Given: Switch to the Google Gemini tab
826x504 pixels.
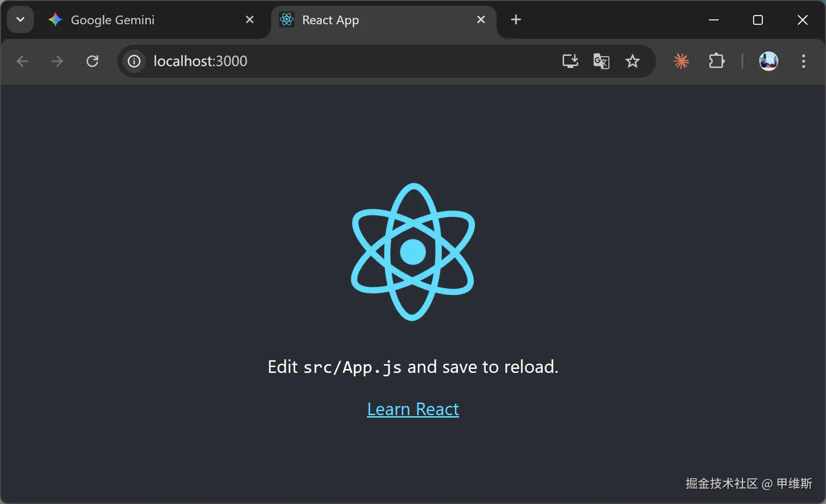Looking at the screenshot, I should click(x=153, y=20).
